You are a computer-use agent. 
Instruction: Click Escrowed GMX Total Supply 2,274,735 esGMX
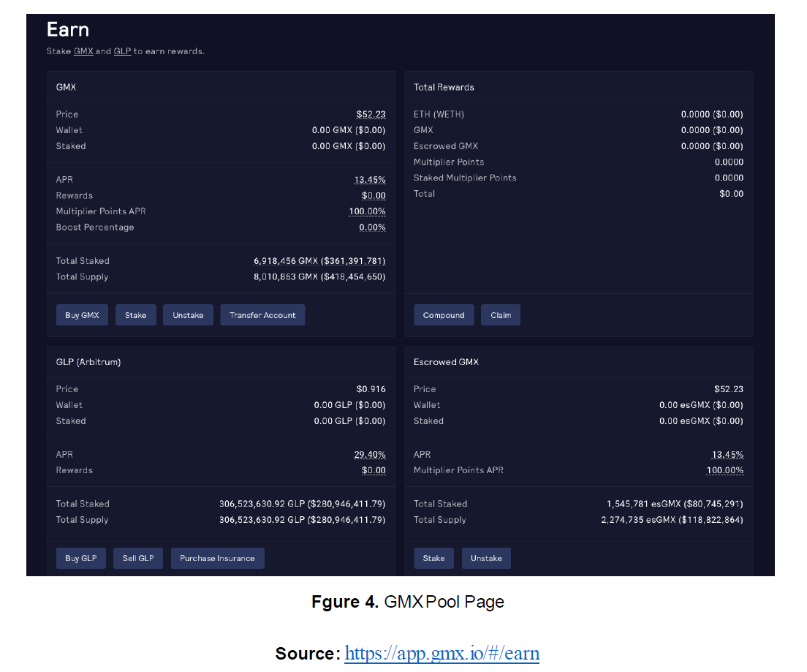click(672, 520)
